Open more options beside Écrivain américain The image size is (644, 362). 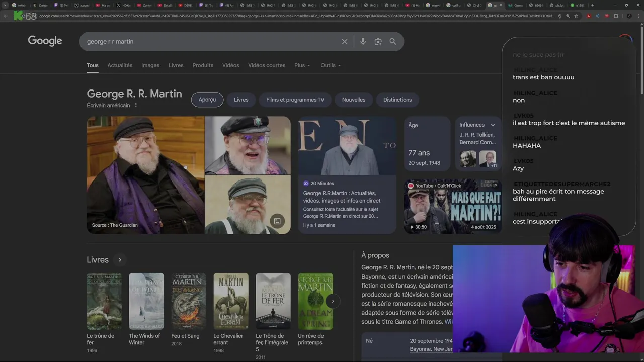coord(136,105)
